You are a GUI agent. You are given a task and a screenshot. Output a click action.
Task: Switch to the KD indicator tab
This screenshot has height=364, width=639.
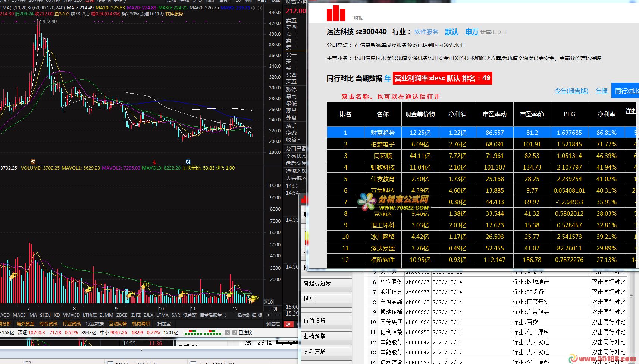(x=57, y=315)
